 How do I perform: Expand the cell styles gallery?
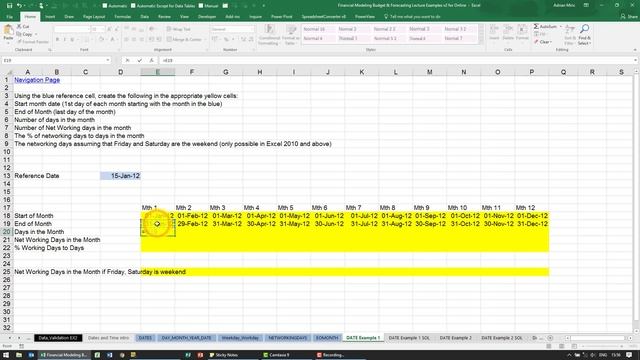pyautogui.click(x=481, y=41)
